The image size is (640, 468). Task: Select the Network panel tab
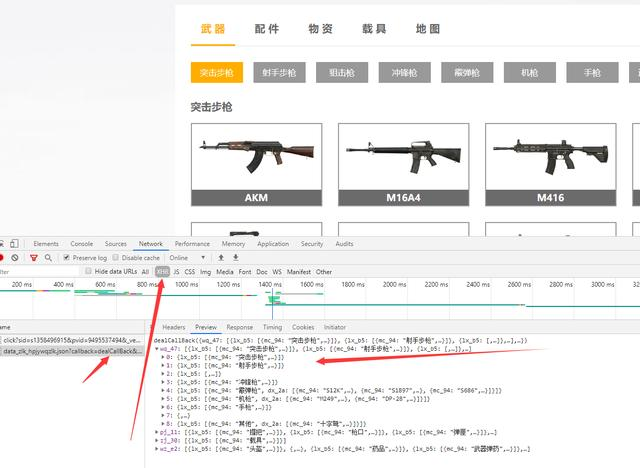click(x=151, y=244)
